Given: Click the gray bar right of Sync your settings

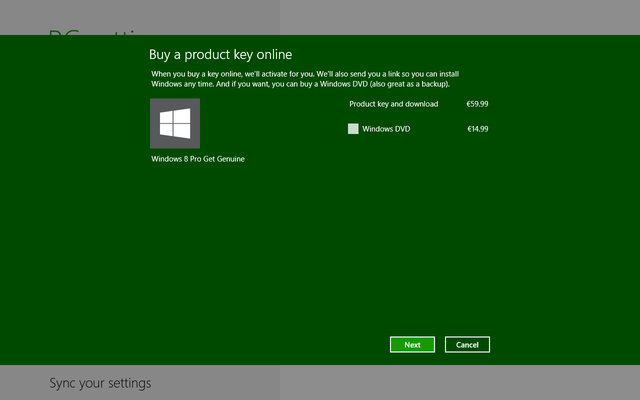Looking at the screenshot, I should coord(400,383).
